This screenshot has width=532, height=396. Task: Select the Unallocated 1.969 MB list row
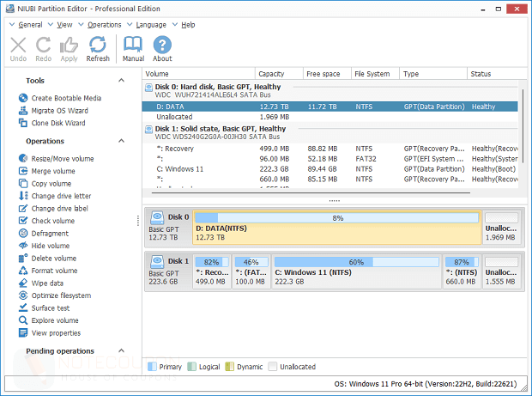point(329,117)
